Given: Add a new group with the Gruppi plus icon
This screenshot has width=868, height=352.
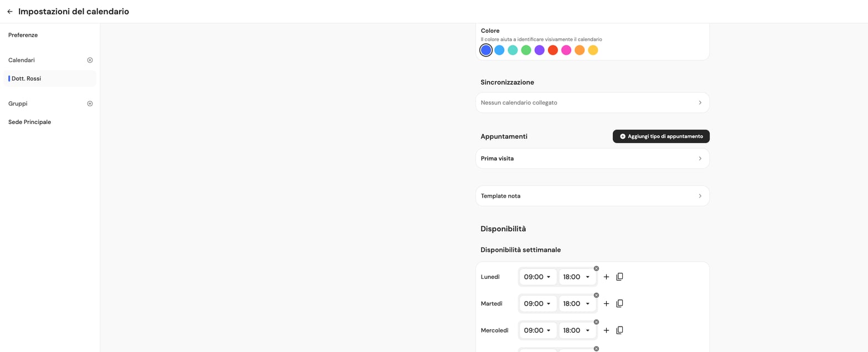Looking at the screenshot, I should tap(90, 103).
